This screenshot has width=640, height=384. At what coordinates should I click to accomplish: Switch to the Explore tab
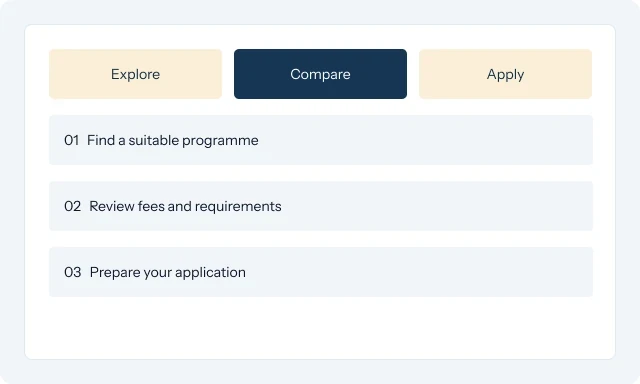point(136,74)
